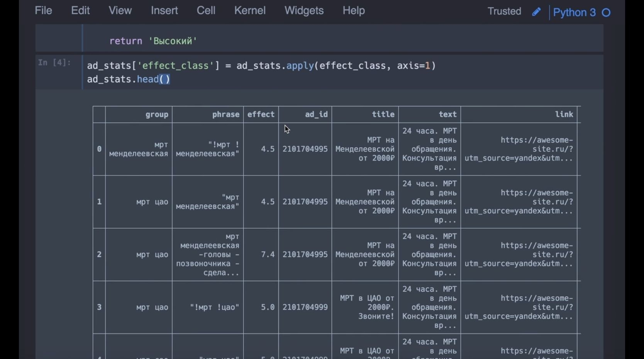Open the View menu
This screenshot has width=644, height=359.
[x=120, y=10]
